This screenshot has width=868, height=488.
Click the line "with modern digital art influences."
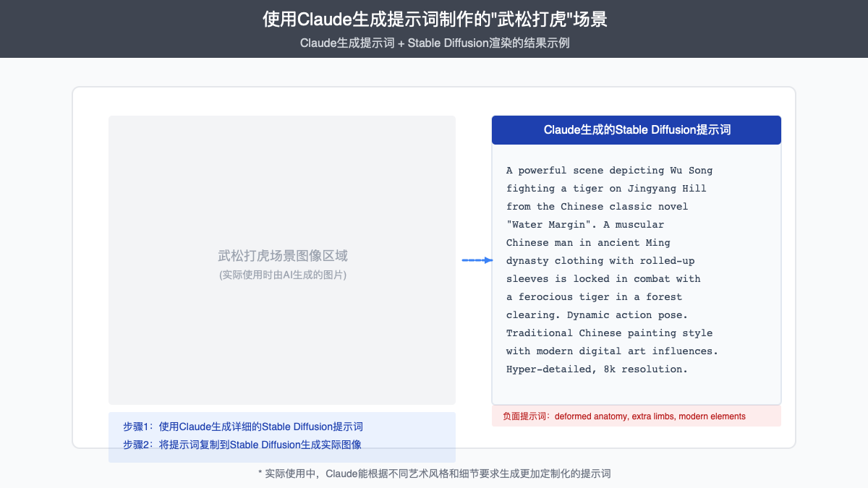pyautogui.click(x=612, y=351)
